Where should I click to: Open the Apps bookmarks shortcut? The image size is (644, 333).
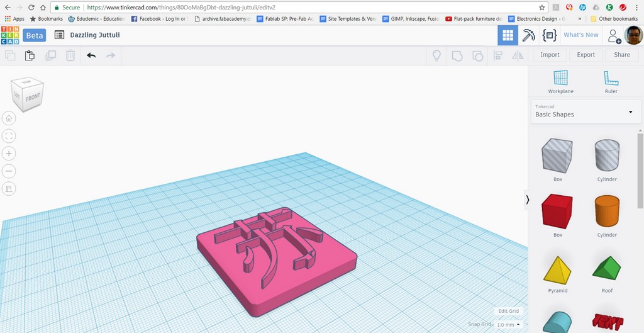(15, 19)
